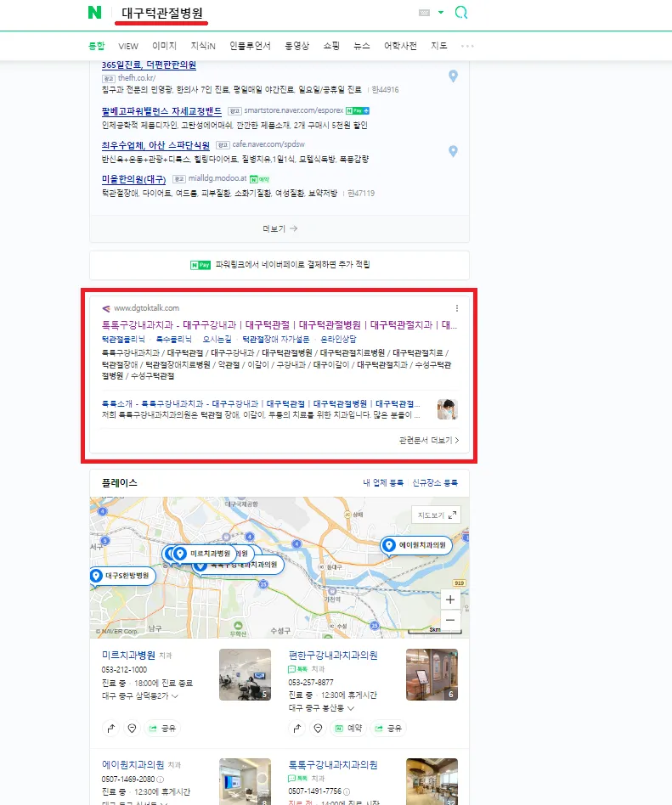Open the 뉴스 tab
Image resolution: width=672 pixels, height=805 pixels.
click(x=362, y=46)
